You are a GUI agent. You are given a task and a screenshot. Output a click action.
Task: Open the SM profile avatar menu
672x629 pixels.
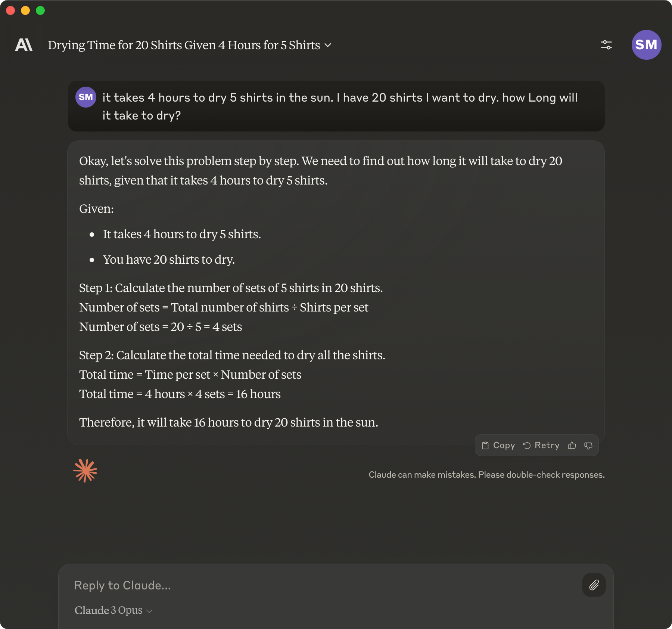tap(646, 45)
